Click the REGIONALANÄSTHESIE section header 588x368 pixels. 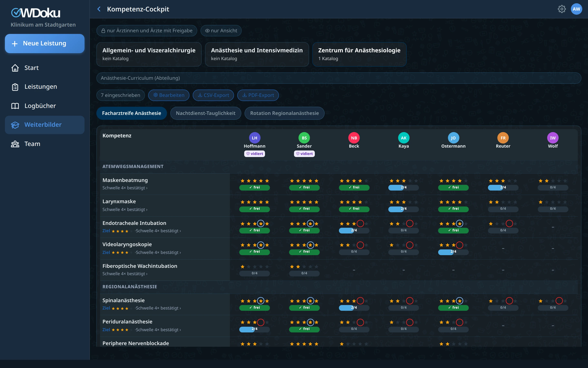130,287
